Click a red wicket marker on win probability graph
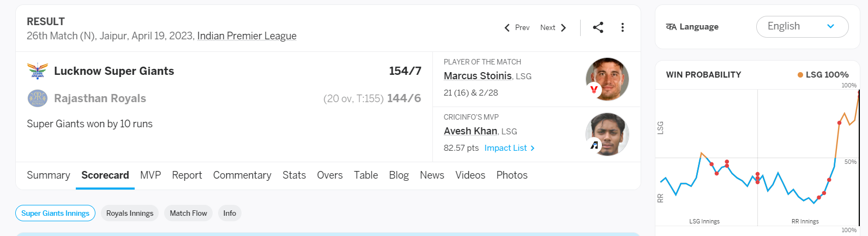The width and height of the screenshot is (868, 236). click(717, 173)
